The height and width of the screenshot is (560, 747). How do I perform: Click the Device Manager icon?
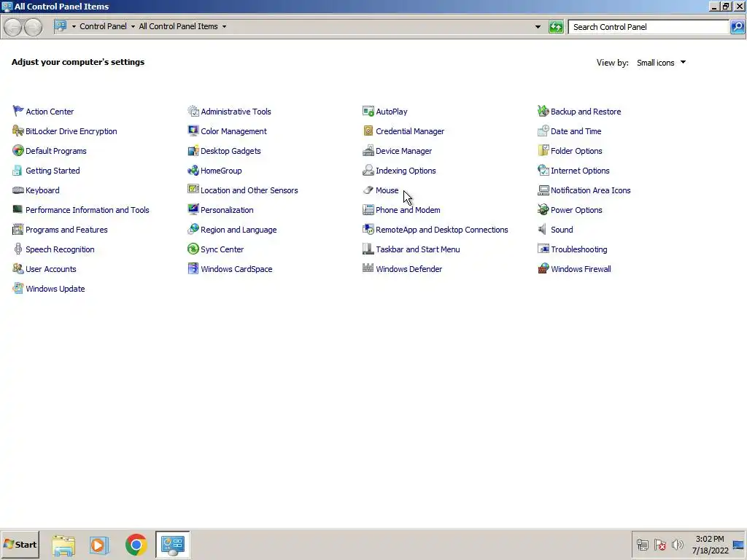tap(368, 150)
